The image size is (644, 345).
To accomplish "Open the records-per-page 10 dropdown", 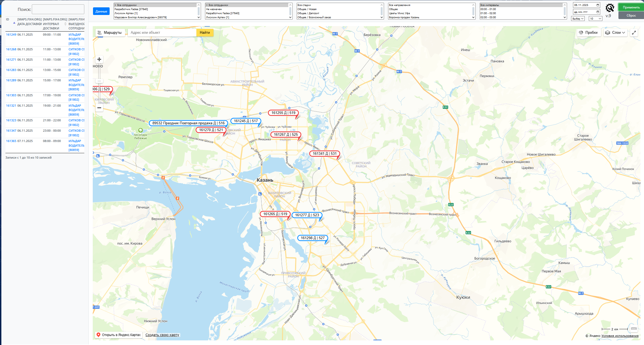I will (595, 19).
